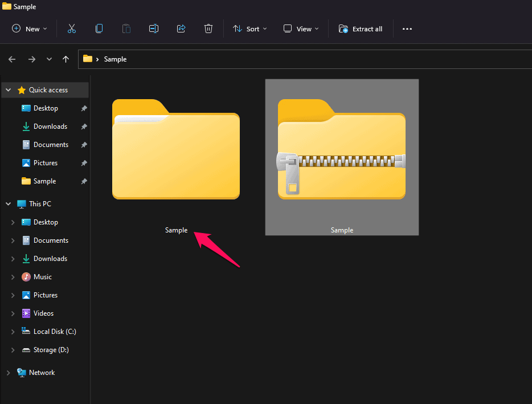Navigate up one folder level
532x404 pixels.
pos(66,59)
